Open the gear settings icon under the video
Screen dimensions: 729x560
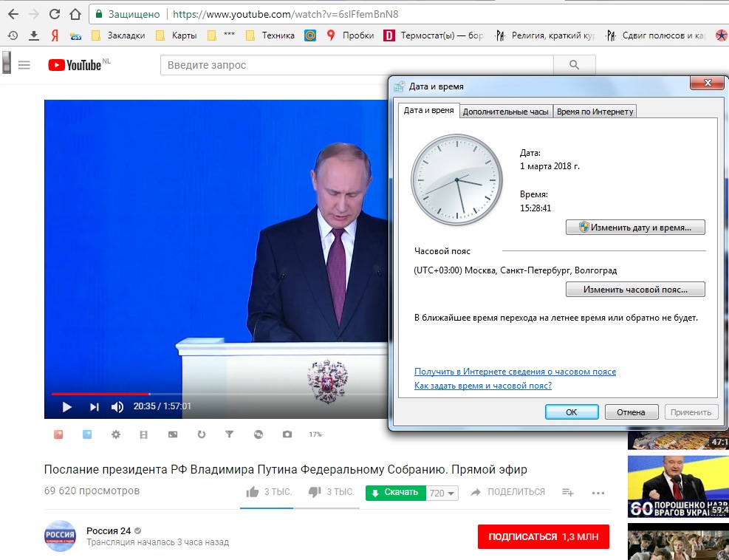tap(116, 434)
